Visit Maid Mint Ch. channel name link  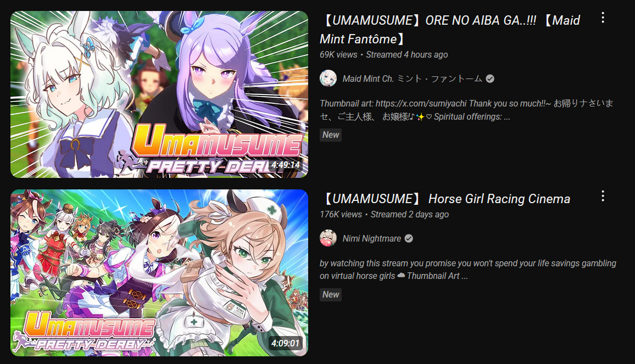click(x=413, y=79)
